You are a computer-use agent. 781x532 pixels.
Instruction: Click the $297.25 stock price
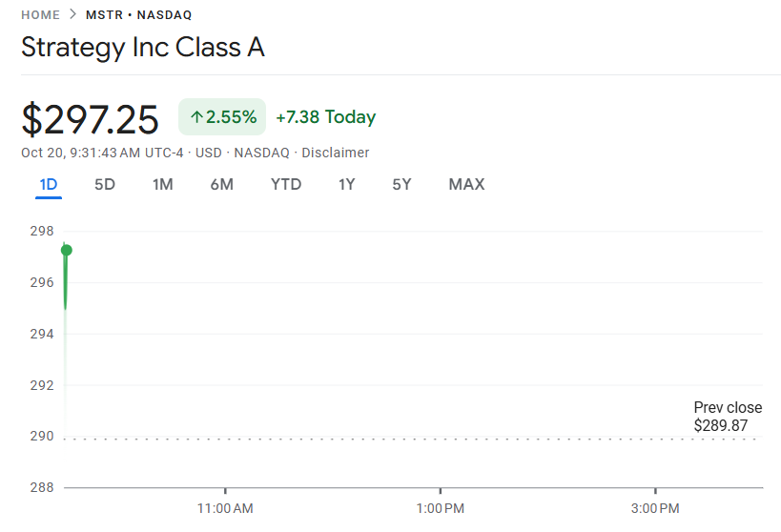click(91, 119)
